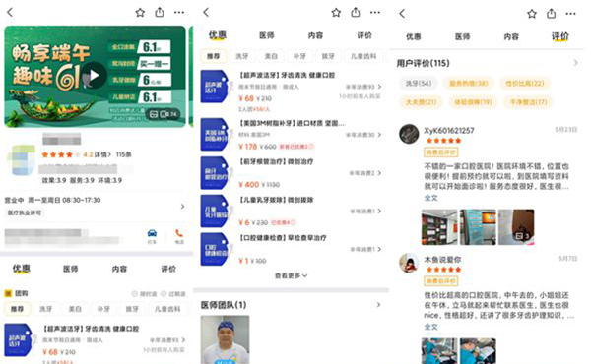Select the 儿童齿科 chip on the first screen
This screenshot has width=591, height=364.
click(167, 309)
